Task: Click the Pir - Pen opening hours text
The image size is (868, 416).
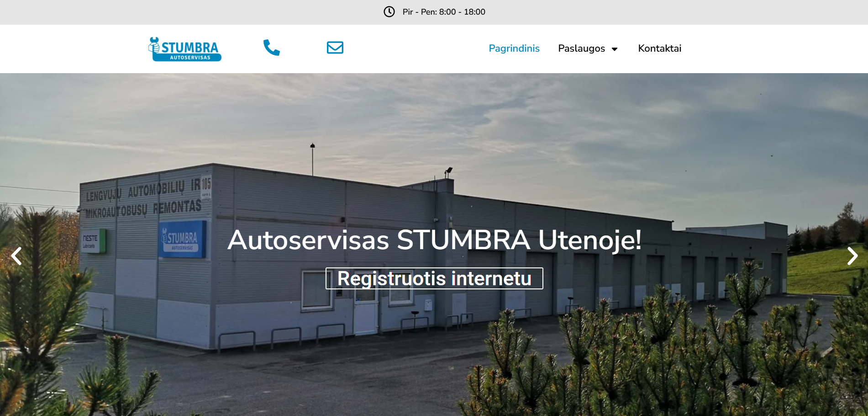Action: pyautogui.click(x=444, y=12)
